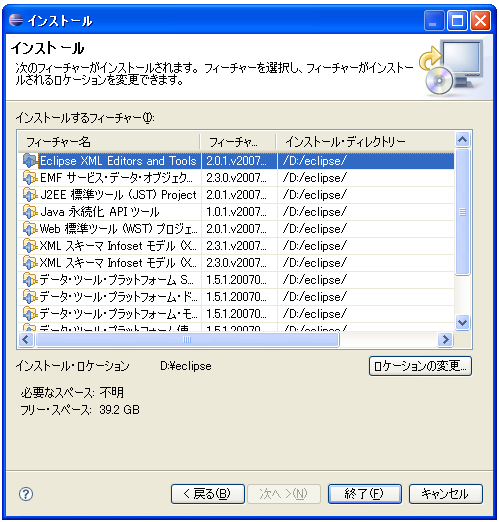Click フィーチャー名 column header

point(109,142)
